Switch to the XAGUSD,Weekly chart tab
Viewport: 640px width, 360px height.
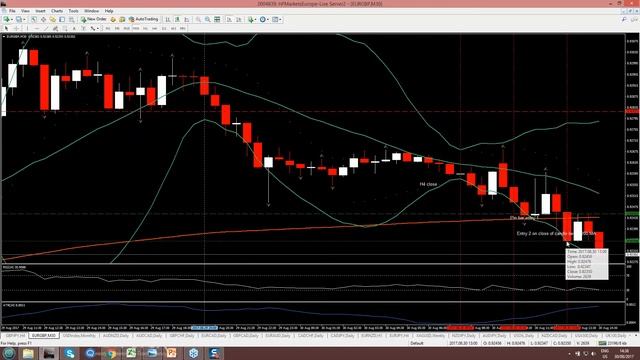pyautogui.click(x=431, y=336)
